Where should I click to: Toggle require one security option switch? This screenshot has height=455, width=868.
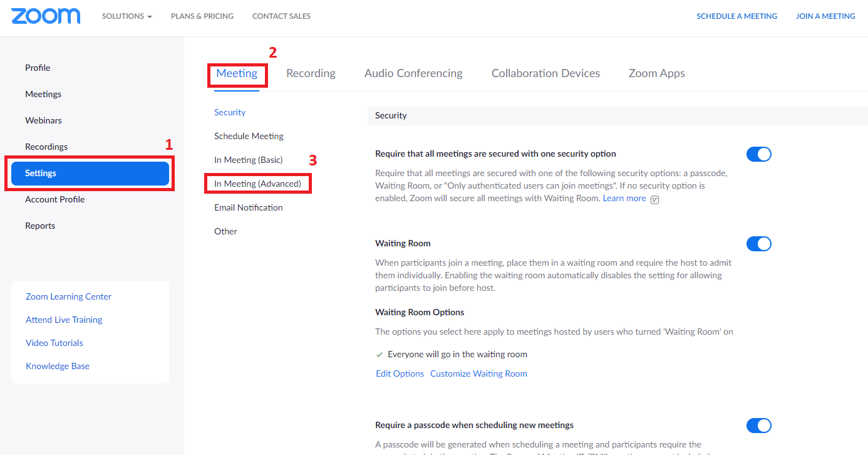pos(758,154)
